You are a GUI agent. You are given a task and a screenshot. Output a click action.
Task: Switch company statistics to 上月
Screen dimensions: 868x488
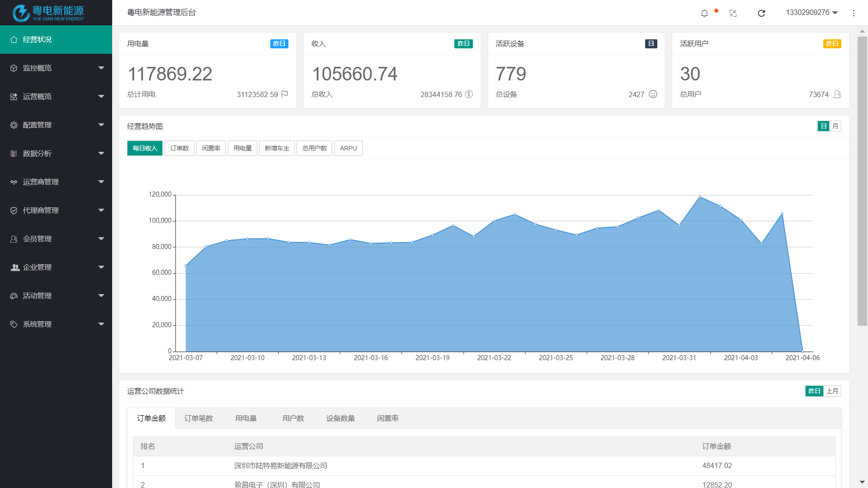(x=832, y=391)
